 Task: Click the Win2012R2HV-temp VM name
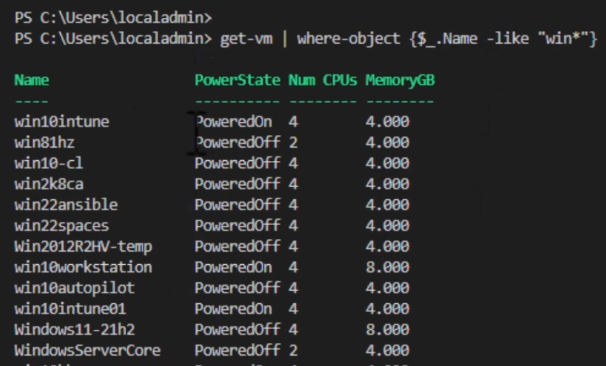[83, 247]
